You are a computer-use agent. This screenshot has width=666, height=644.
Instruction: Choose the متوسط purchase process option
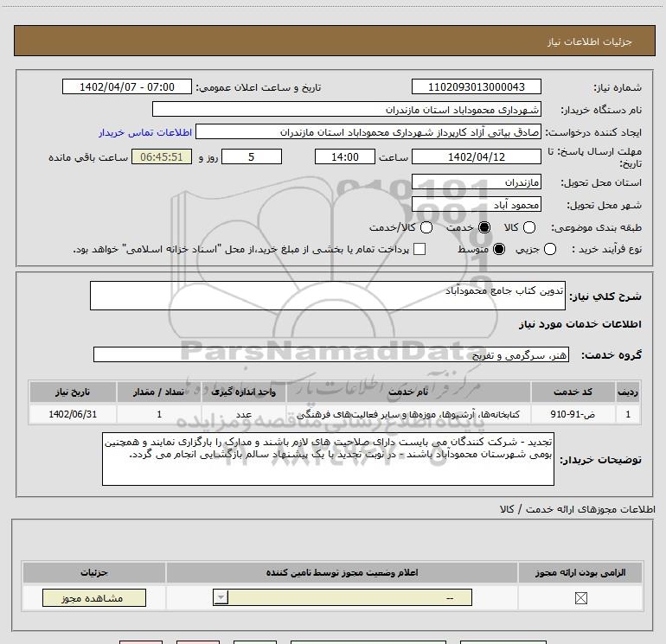[499, 249]
